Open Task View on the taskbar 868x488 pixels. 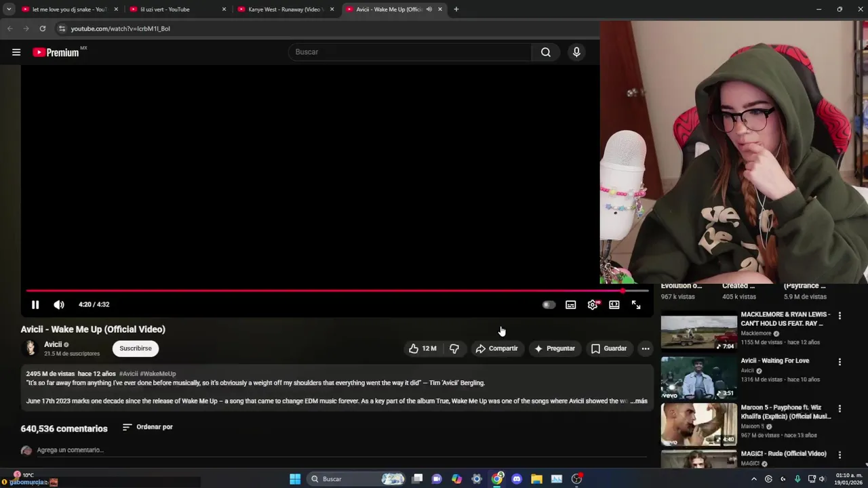pos(417,479)
